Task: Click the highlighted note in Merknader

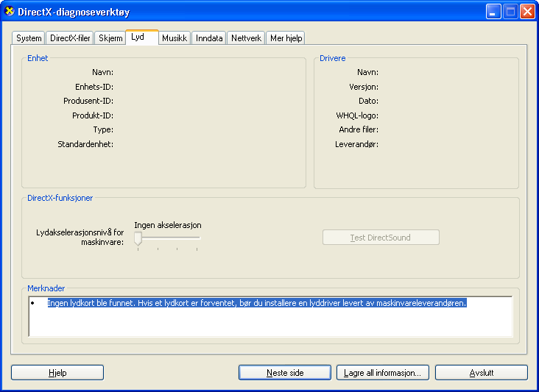Action: 257,303
